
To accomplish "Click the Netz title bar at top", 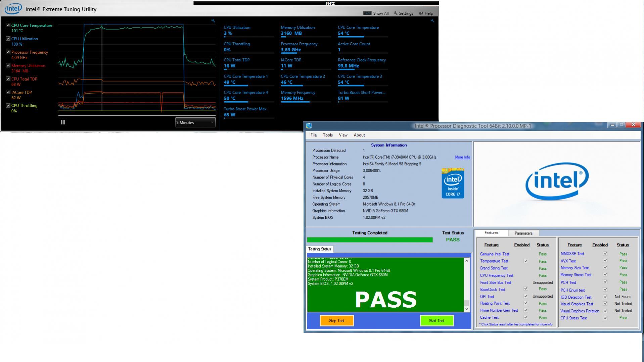I will [x=316, y=3].
